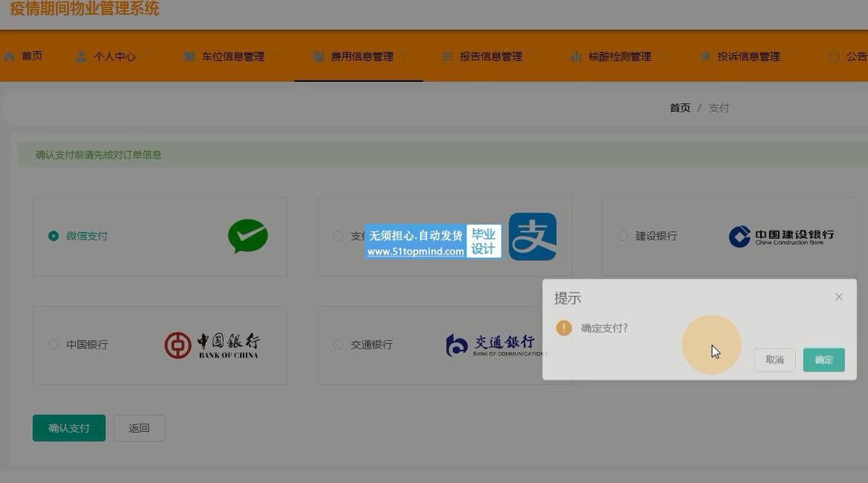Go to 首页 in the navigation bar
The height and width of the screenshot is (483, 868).
(x=32, y=56)
